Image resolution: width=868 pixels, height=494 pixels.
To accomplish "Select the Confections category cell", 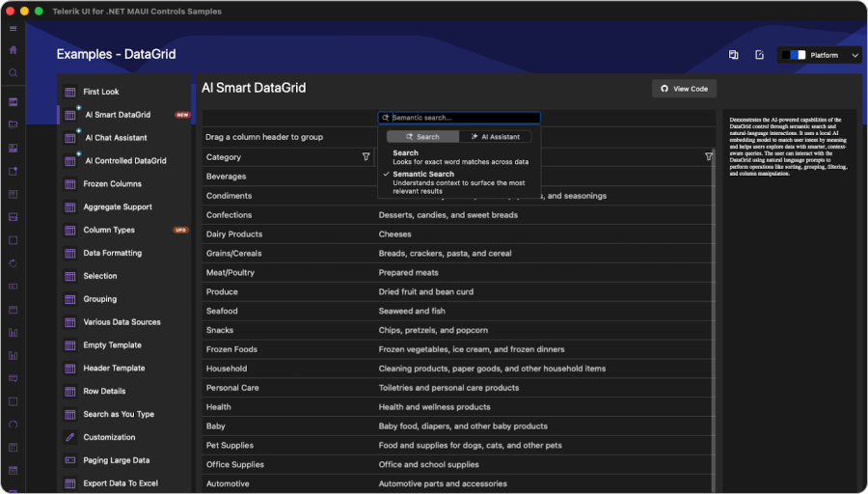I will [x=287, y=215].
